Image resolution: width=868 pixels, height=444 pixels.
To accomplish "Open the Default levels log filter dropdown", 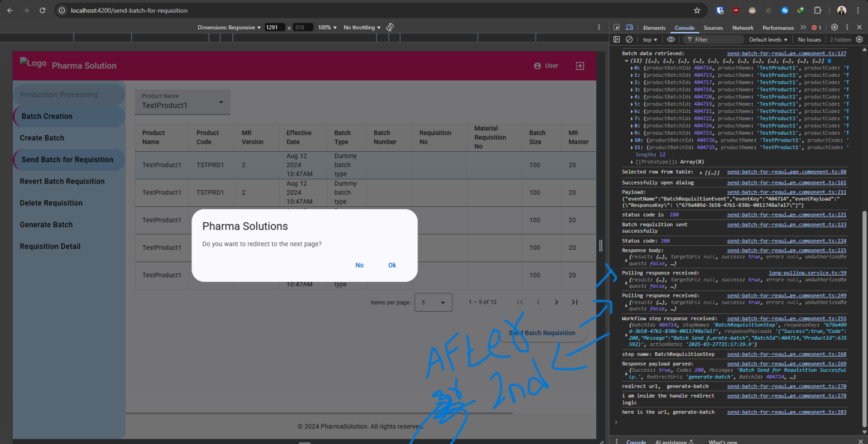I will pyautogui.click(x=769, y=40).
